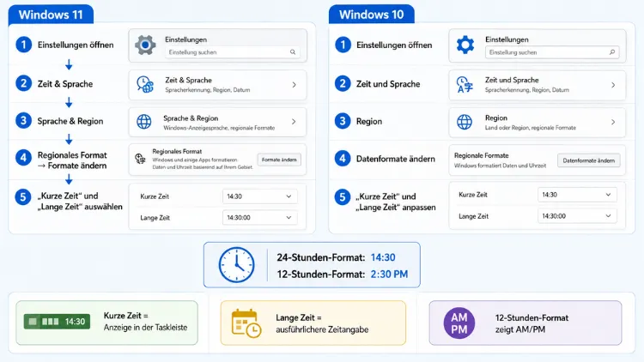Click the Formate ändern button
The height and width of the screenshot is (362, 644).
[279, 160]
